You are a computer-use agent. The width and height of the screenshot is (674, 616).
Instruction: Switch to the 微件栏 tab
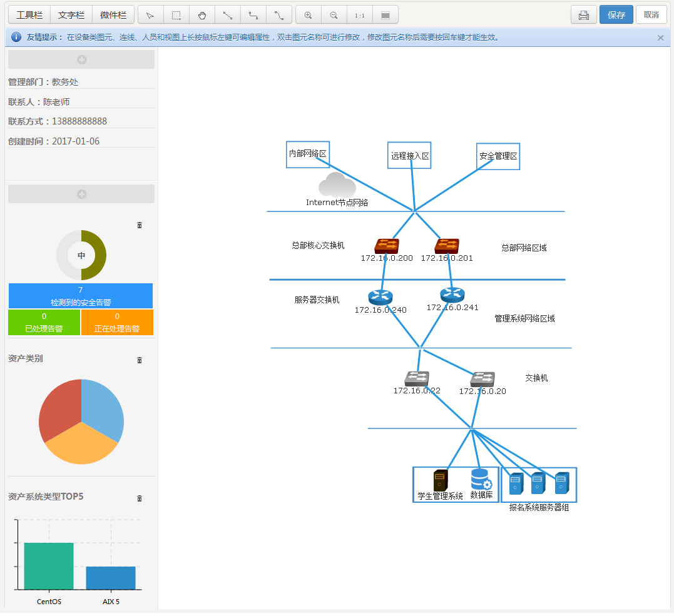113,15
